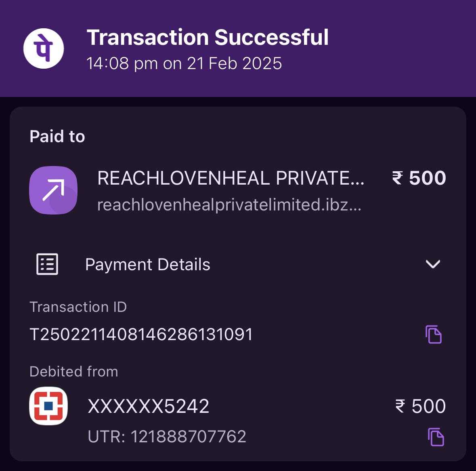Image resolution: width=476 pixels, height=471 pixels.
Task: Select the debited account XXXXXX5242
Action: (x=149, y=406)
